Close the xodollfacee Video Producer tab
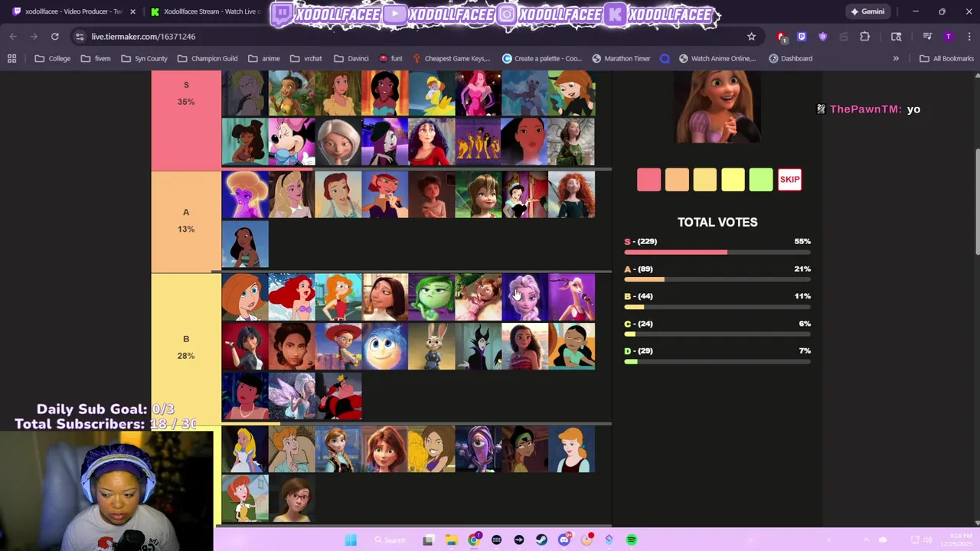Image resolution: width=980 pixels, height=551 pixels. tap(132, 11)
